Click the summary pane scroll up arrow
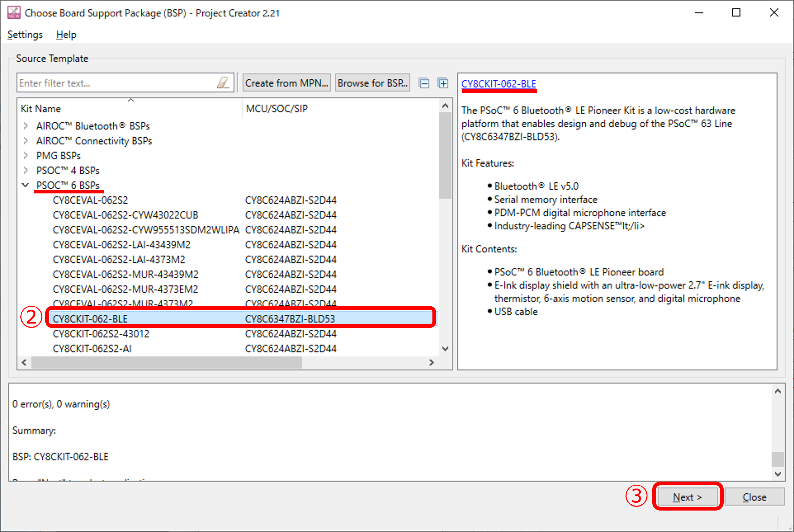 (778, 391)
